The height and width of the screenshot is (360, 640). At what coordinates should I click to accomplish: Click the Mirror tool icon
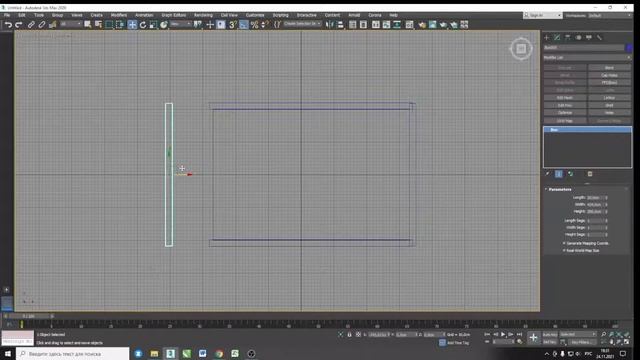point(329,25)
